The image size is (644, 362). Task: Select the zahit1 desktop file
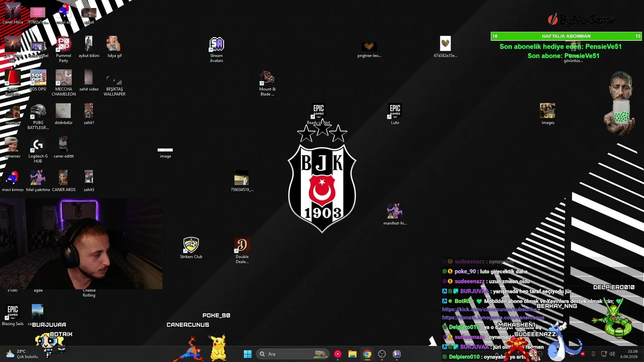coord(89,114)
